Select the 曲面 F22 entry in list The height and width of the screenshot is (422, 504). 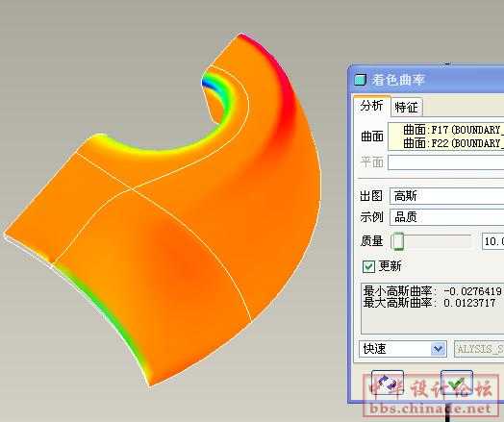(x=452, y=143)
